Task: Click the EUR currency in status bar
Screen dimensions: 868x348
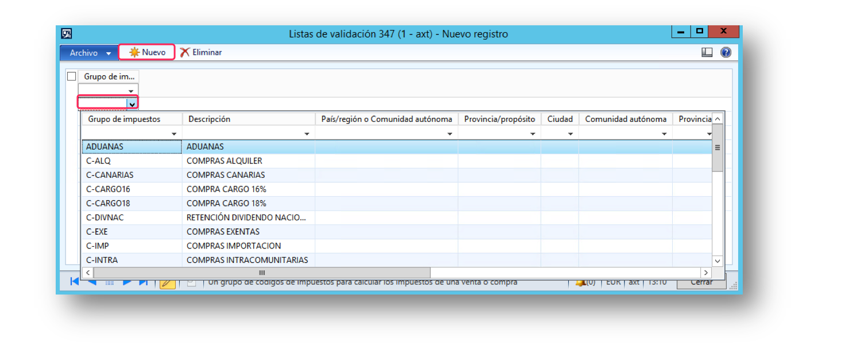Action: click(x=614, y=282)
